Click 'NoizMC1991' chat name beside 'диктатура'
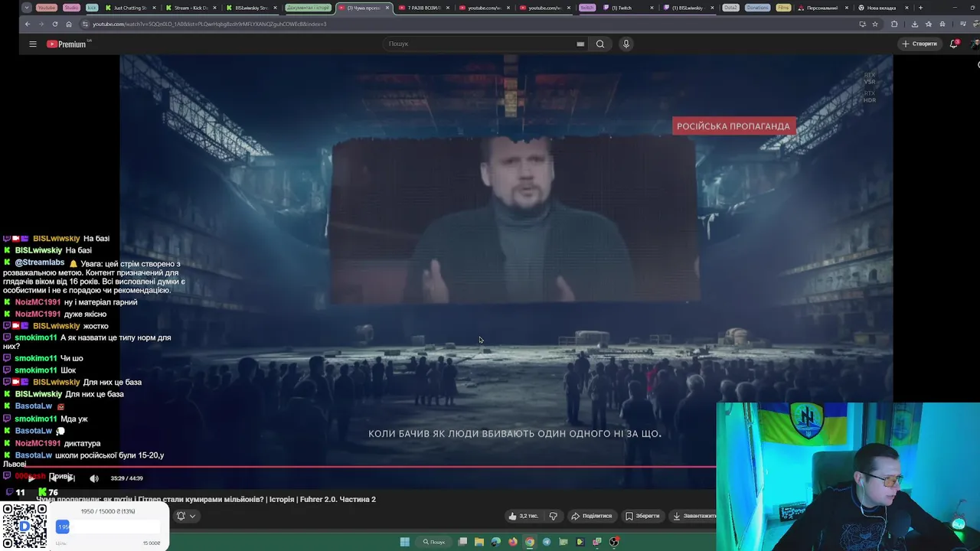The width and height of the screenshot is (980, 551). 38,443
